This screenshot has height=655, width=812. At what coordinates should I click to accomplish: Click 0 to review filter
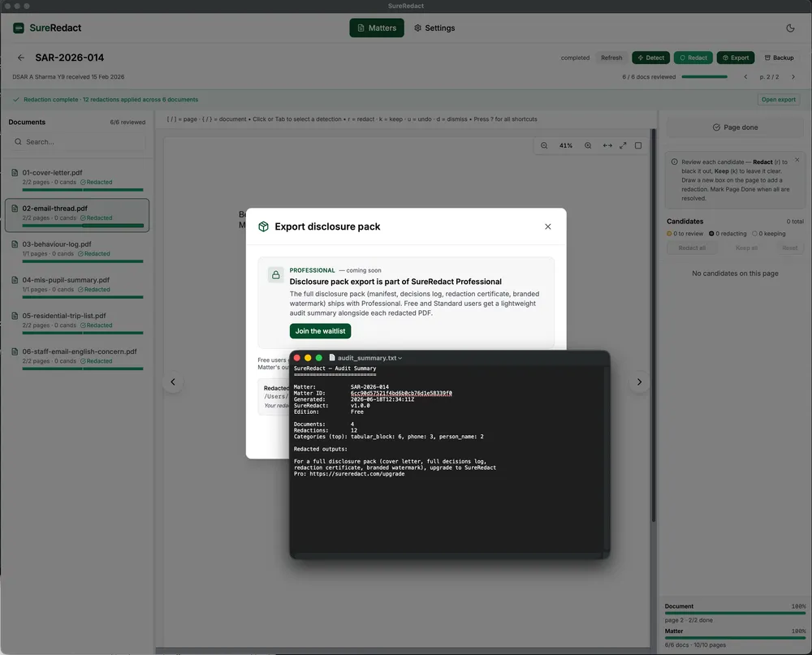click(685, 234)
